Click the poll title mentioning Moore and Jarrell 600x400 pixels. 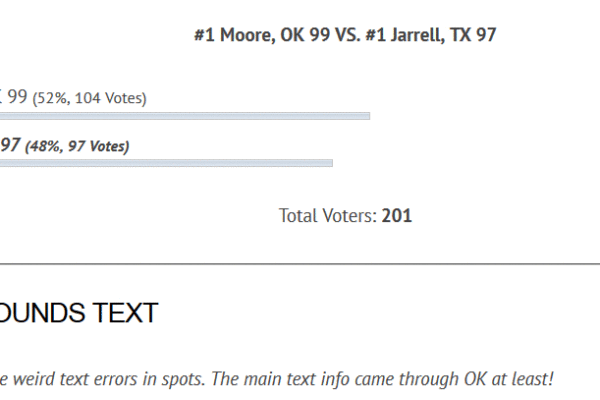[x=345, y=35]
